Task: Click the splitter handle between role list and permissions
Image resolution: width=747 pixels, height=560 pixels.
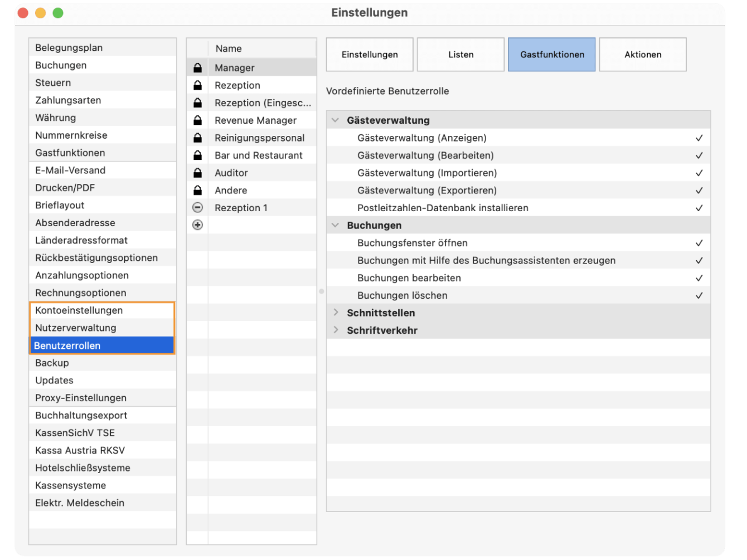Action: click(x=322, y=291)
